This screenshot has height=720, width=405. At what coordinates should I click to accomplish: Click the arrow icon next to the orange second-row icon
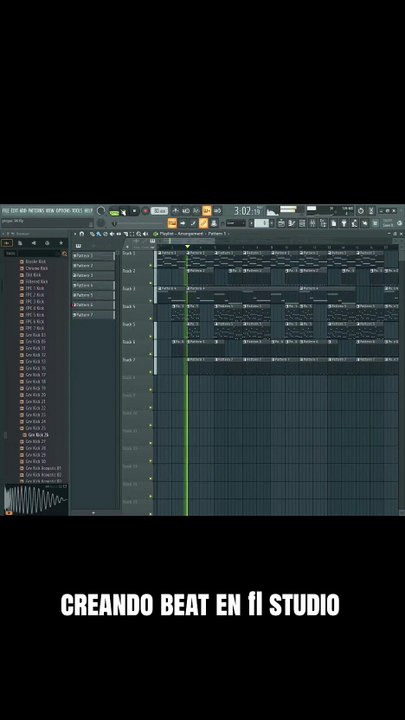coord(183,223)
